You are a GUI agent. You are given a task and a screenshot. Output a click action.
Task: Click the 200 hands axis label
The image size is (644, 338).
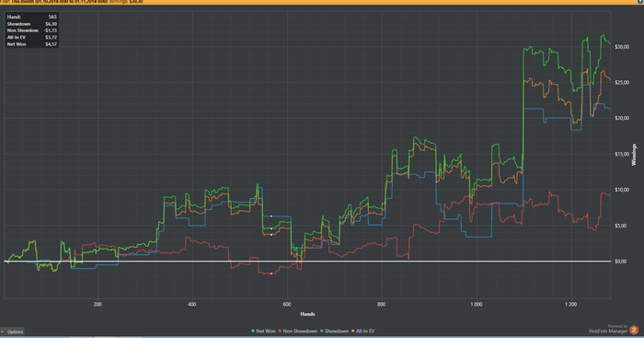pos(98,304)
